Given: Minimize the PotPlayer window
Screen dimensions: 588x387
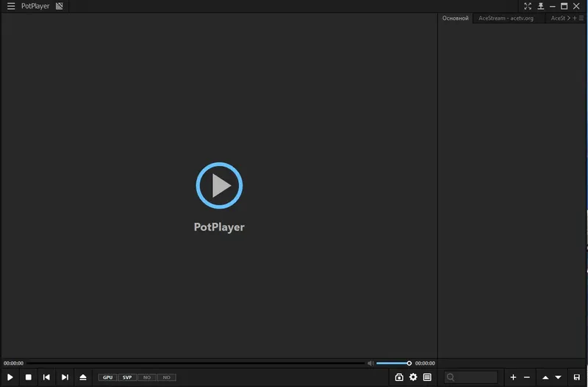Looking at the screenshot, I should pos(553,7).
